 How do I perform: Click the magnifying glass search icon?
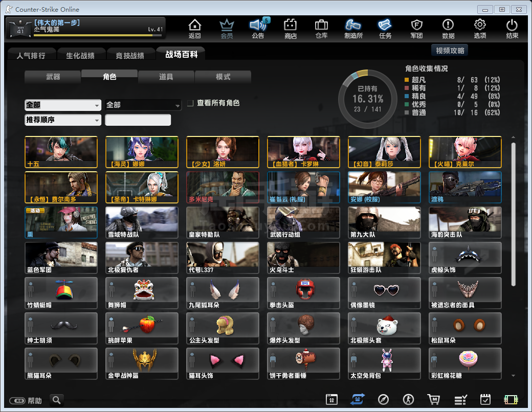(57, 400)
